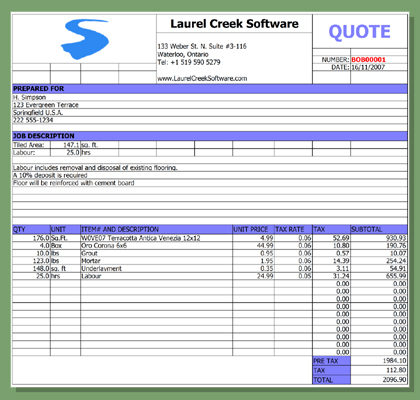Select the tax amount 52.69 cell
This screenshot has height=400, width=420.
click(x=331, y=238)
